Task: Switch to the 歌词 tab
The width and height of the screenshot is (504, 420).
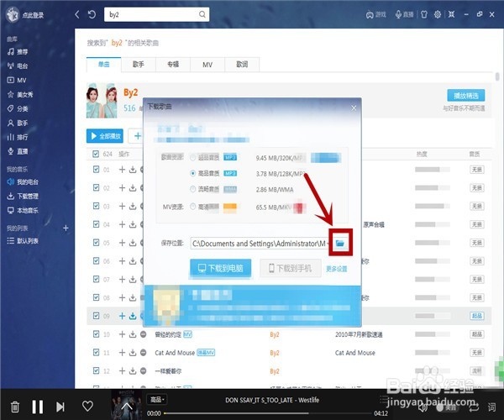Action: (242, 65)
